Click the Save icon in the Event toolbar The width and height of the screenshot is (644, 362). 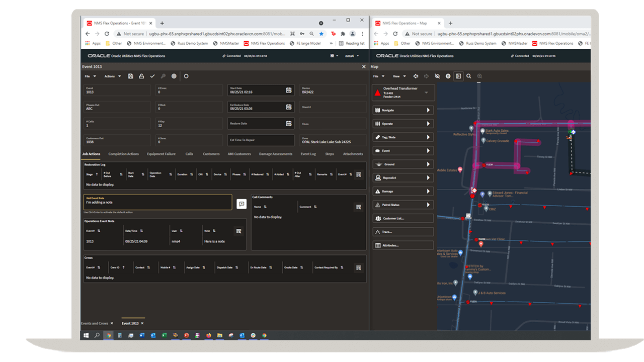[131, 76]
